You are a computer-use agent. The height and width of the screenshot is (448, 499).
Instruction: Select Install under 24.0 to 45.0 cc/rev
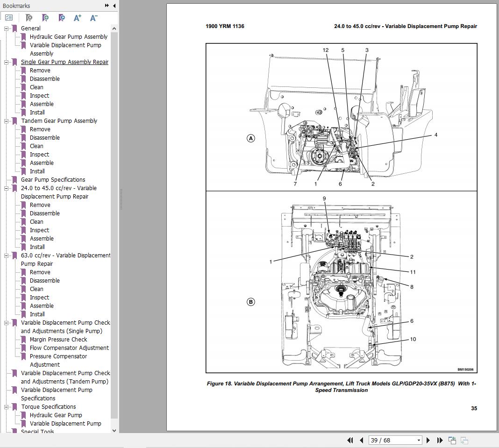[x=37, y=247]
